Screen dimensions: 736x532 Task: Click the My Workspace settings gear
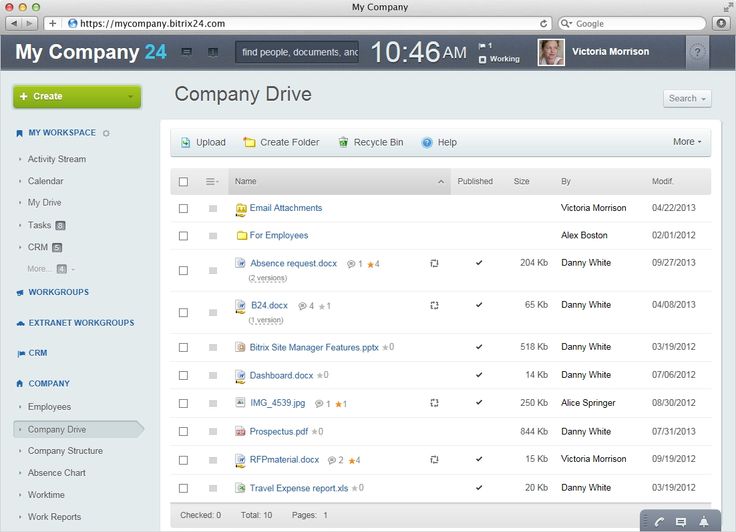106,133
